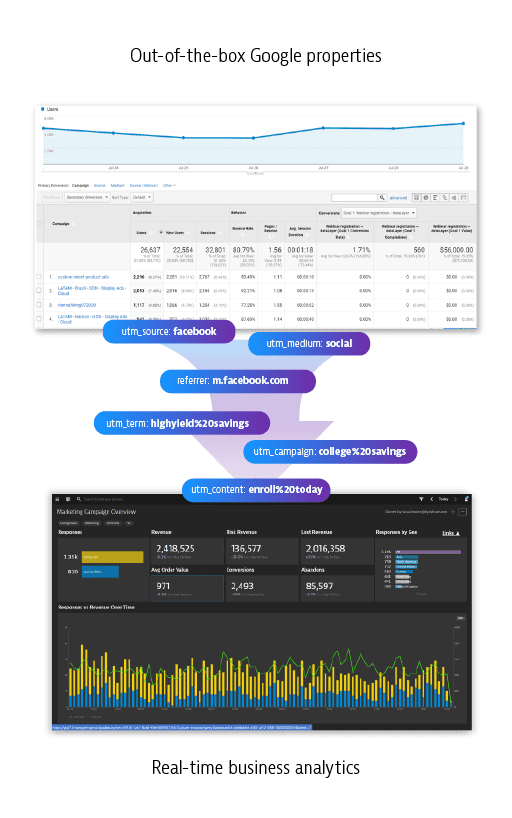Expand Other primary dimension dropdown
This screenshot has height=818, width=512.
point(169,185)
